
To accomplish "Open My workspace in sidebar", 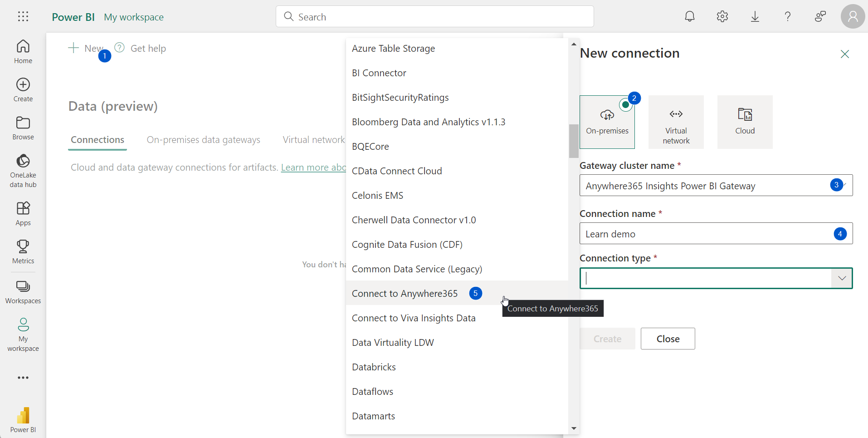I will click(x=23, y=335).
